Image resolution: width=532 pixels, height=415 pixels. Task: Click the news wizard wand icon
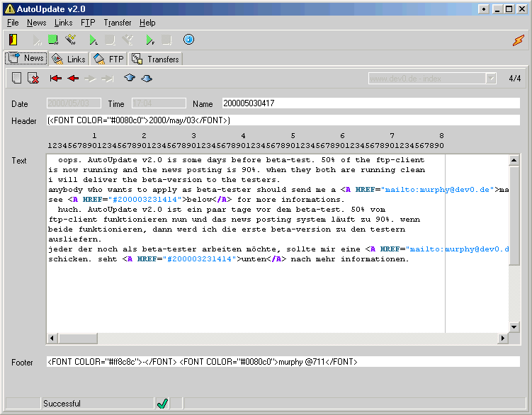(71, 40)
